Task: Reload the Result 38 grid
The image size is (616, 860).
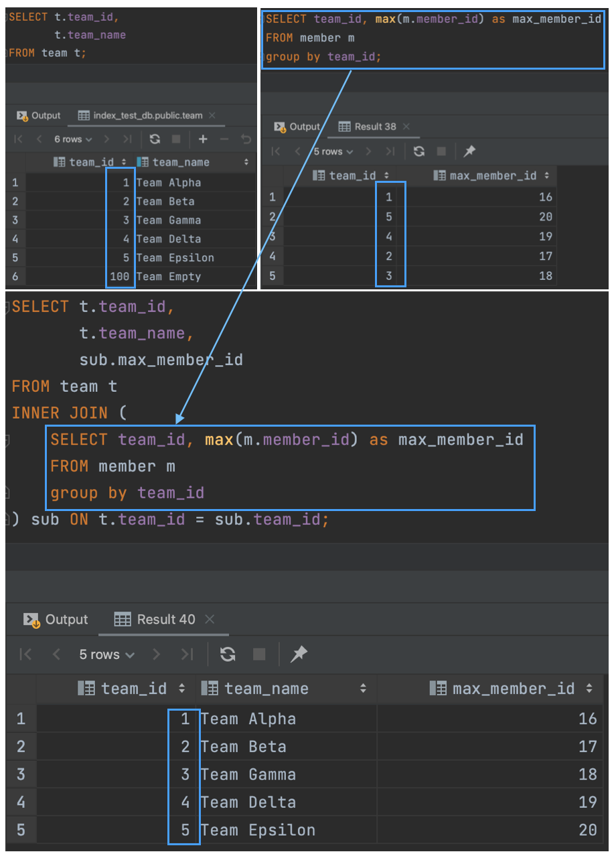Action: 419,151
